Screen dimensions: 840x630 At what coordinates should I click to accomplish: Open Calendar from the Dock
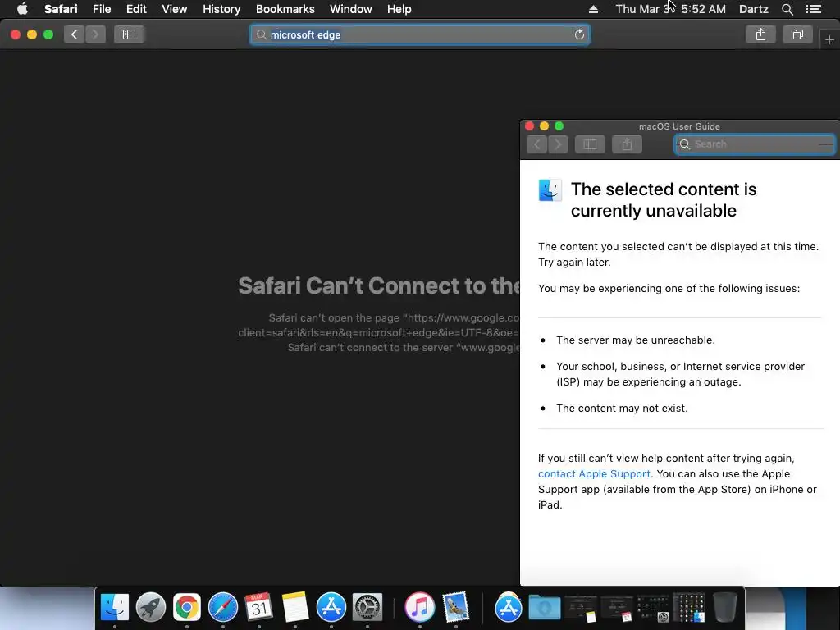(x=258, y=608)
